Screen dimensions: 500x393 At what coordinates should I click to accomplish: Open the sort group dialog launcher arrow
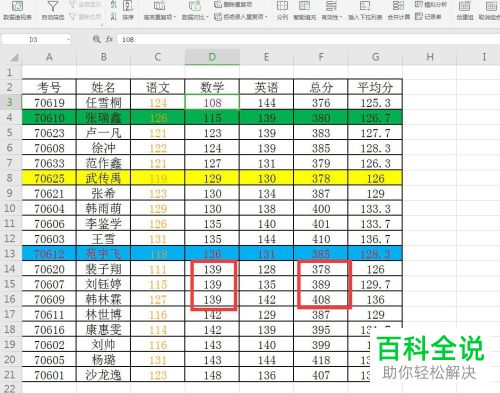coord(102,25)
